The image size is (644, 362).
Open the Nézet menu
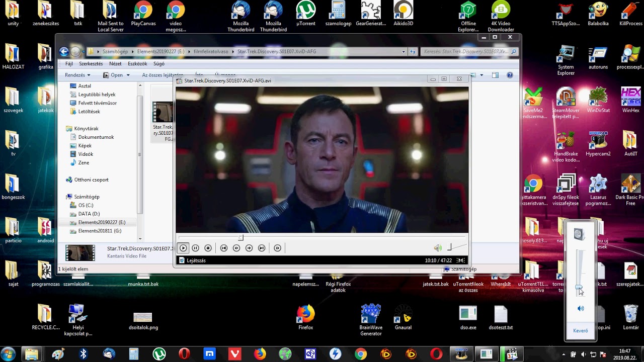115,64
